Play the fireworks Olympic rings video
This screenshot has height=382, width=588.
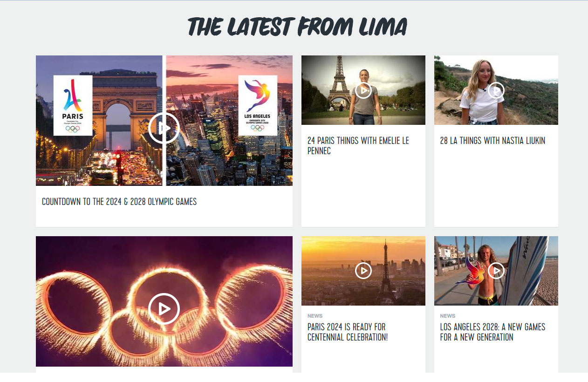click(x=164, y=308)
